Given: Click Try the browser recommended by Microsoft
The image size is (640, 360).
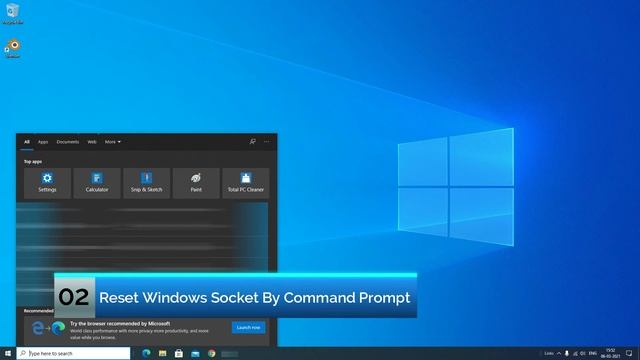Looking at the screenshot, I should coord(120,324).
